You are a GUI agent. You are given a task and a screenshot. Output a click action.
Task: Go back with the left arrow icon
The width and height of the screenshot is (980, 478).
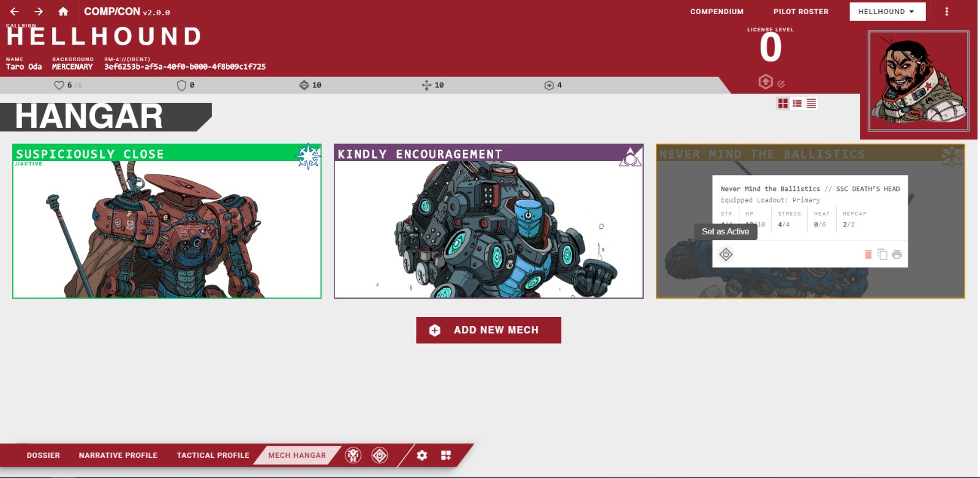[x=15, y=12]
